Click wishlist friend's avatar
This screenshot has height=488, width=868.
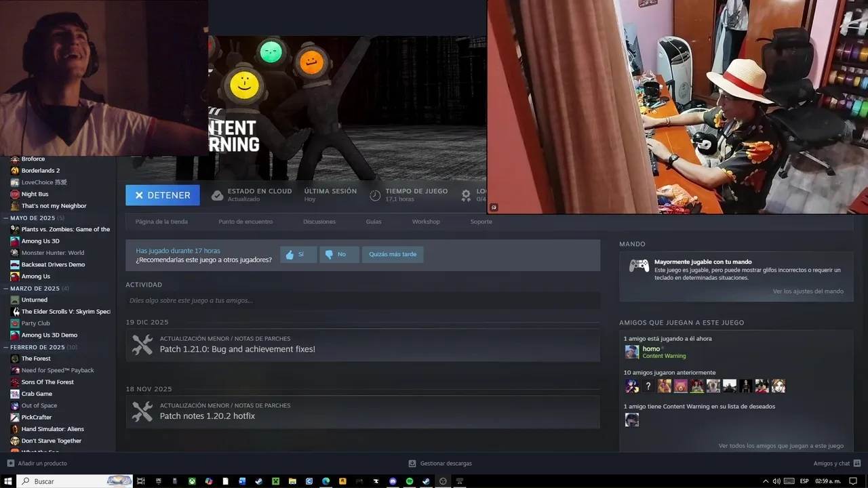632,420
